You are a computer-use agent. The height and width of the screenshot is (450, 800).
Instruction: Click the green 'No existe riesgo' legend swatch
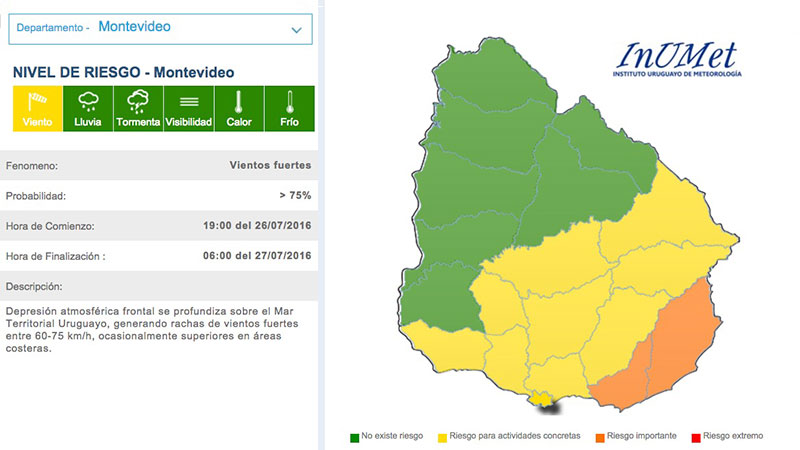click(x=355, y=436)
